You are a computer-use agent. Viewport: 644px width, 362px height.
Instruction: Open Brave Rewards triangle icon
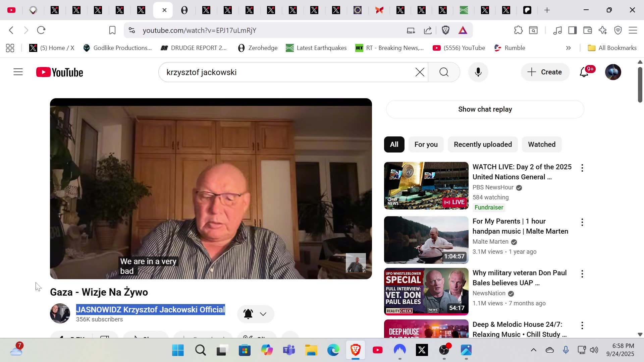point(463,31)
